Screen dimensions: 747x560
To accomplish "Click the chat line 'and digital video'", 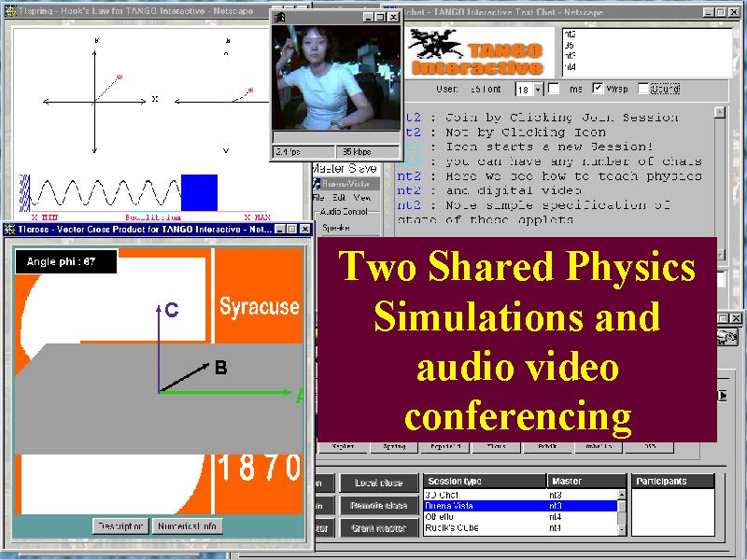I will click(x=513, y=190).
